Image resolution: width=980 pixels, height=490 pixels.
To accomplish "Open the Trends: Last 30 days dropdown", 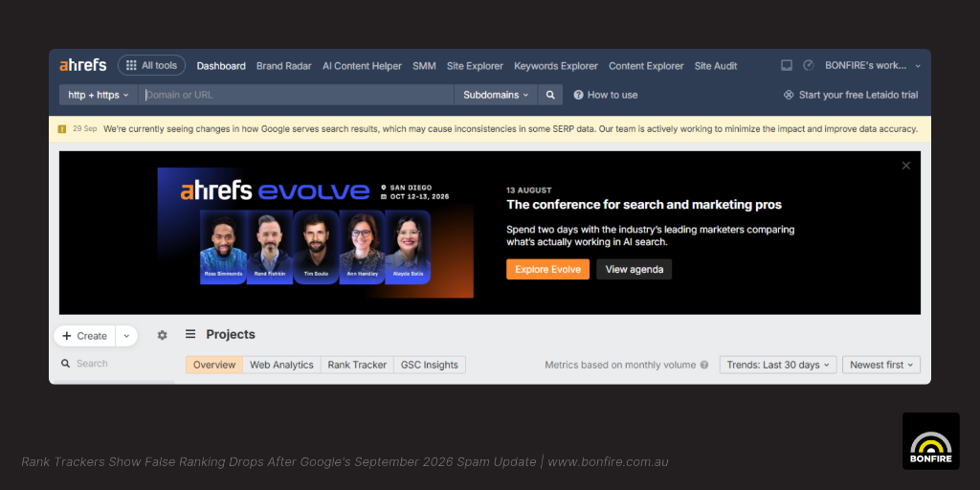I will [778, 365].
